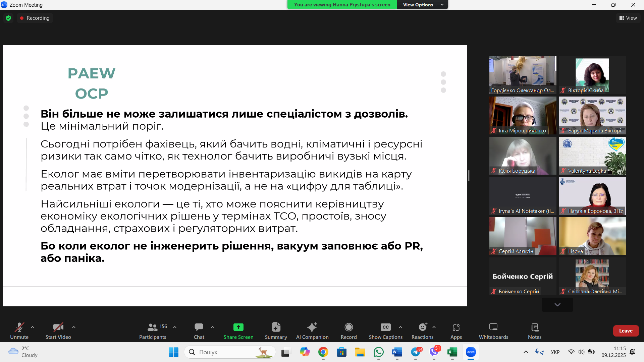This screenshot has width=644, height=362.
Task: Click the Leave button
Action: coord(626,330)
